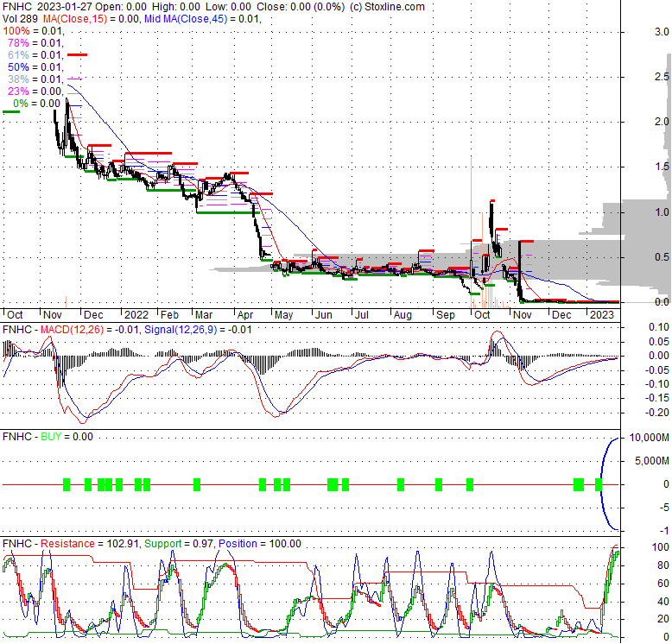Select the 'FNHC 2023-01-27' title text
The width and height of the screenshot is (672, 644).
click(x=48, y=7)
